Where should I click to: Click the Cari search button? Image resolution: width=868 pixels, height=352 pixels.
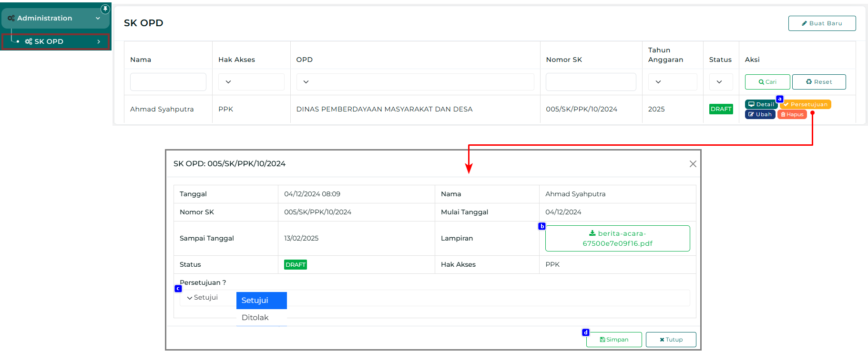767,82
